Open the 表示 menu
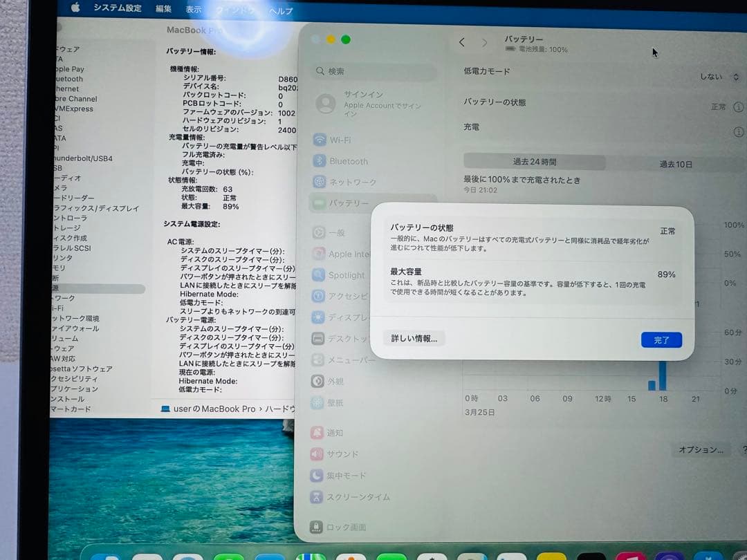Viewport: 747px width, 560px height. 194,10
